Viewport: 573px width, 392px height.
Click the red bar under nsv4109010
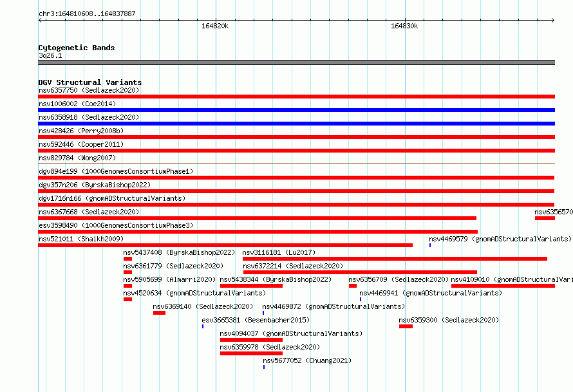click(503, 286)
